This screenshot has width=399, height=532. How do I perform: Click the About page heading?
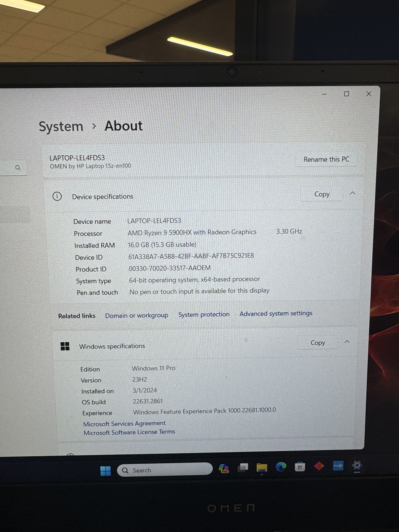tap(124, 126)
